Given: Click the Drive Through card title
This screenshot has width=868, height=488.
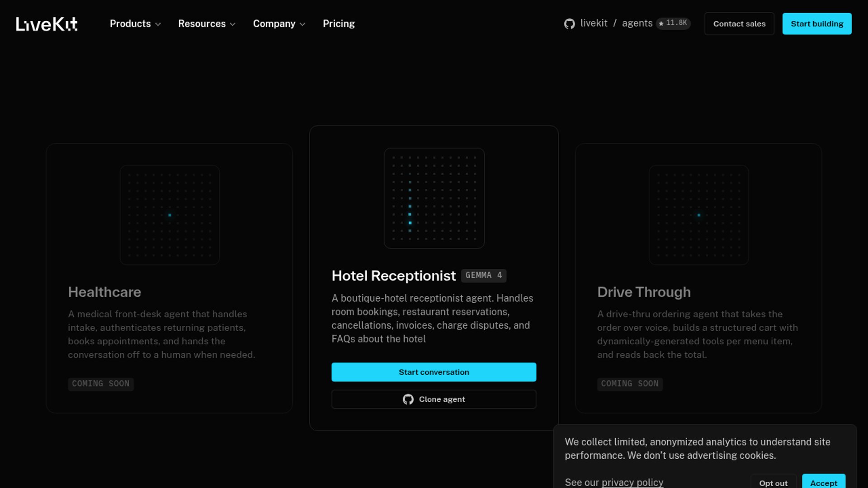Looking at the screenshot, I should point(644,292).
